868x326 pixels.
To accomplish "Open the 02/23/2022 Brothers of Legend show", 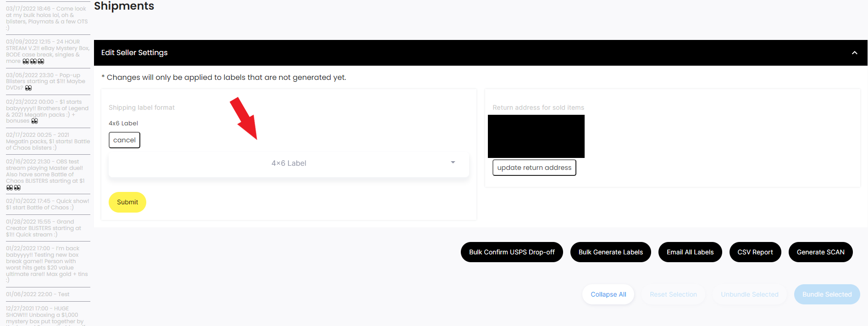I will tap(47, 112).
